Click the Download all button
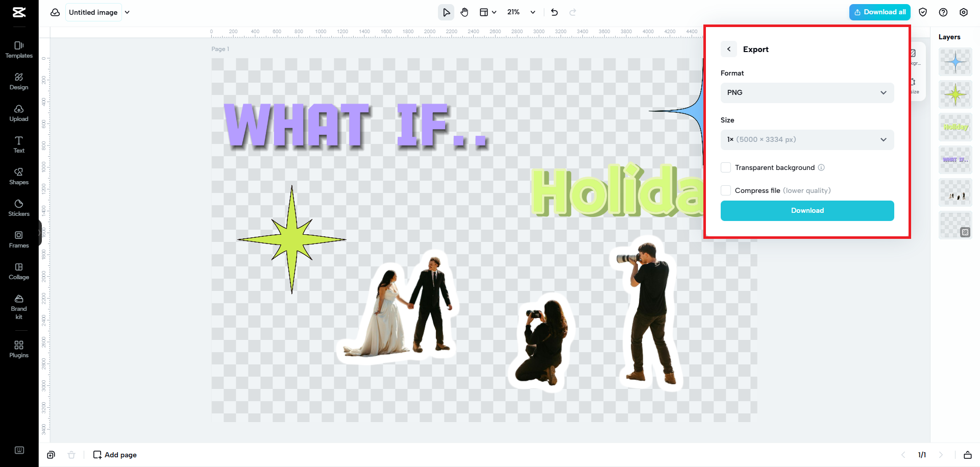Image resolution: width=980 pixels, height=467 pixels. pyautogui.click(x=879, y=12)
